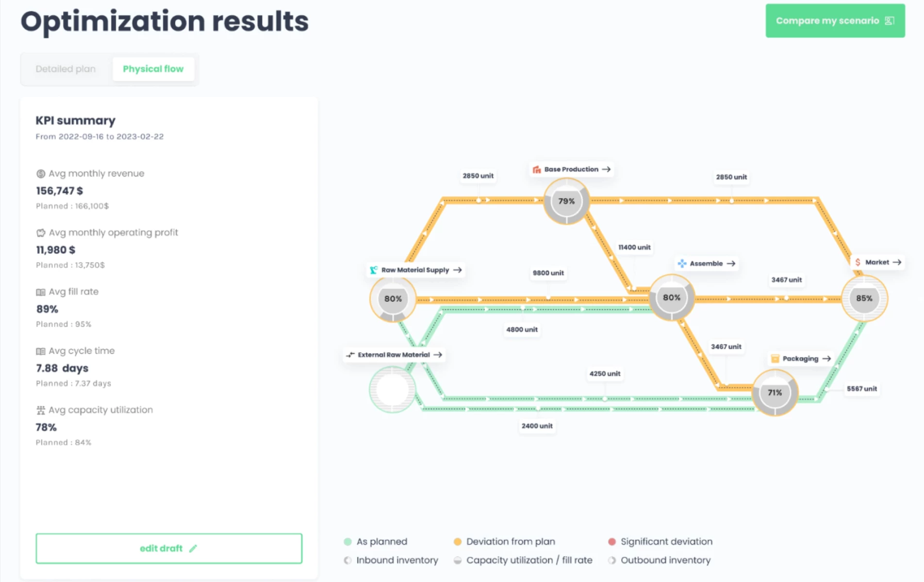Click the Raw Material Supply robot-arm icon
Screen dimensions: 924x582
click(x=373, y=270)
